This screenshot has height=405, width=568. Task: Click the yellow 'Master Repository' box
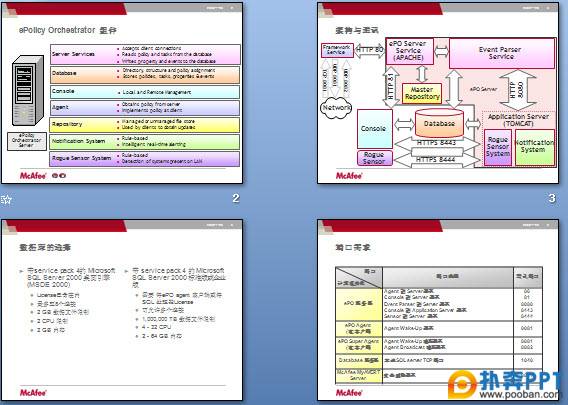click(x=422, y=93)
